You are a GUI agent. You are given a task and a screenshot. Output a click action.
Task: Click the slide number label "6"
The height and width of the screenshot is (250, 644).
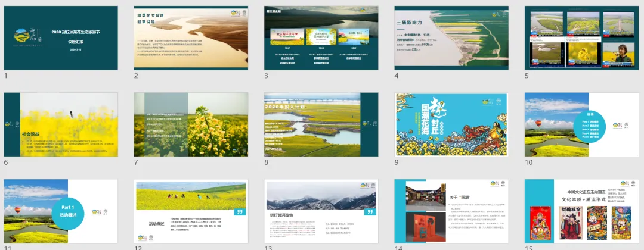(x=6, y=162)
